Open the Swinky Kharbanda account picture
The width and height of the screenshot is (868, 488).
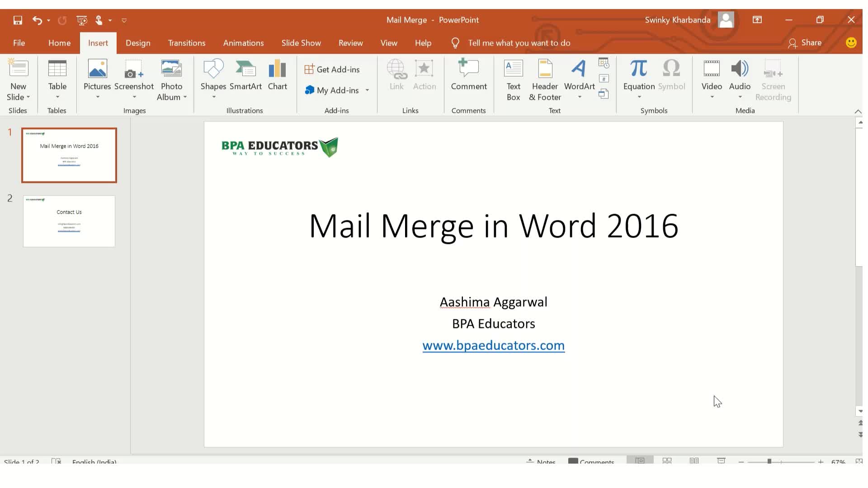click(x=726, y=20)
